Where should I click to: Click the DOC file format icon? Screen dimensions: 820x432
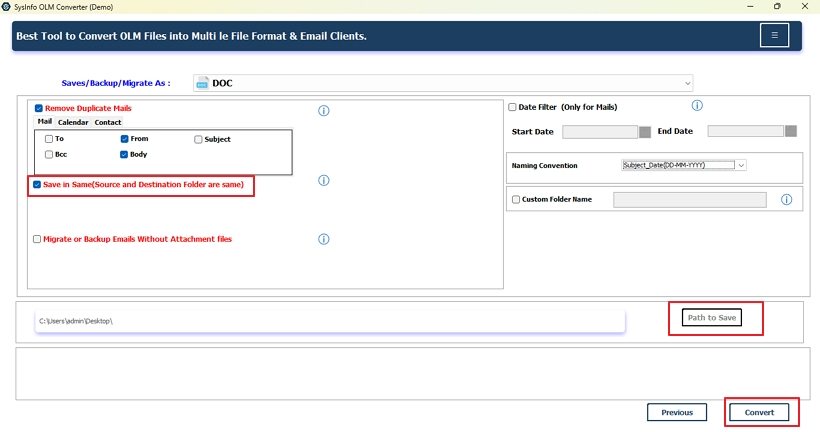click(202, 83)
